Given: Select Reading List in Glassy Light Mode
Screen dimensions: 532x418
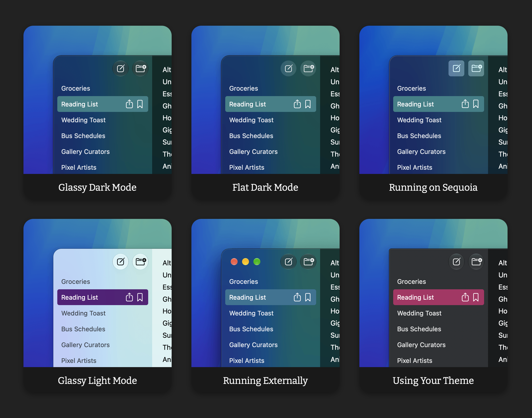Looking at the screenshot, I should click(103, 297).
